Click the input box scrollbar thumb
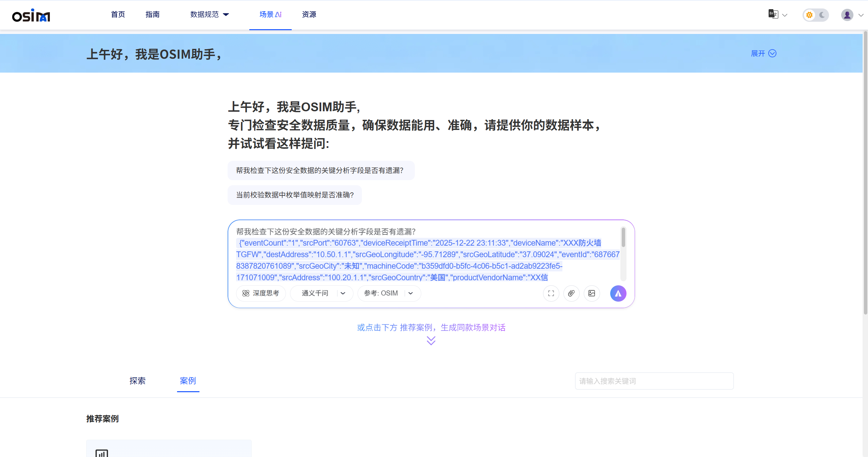The image size is (868, 457). coord(623,237)
